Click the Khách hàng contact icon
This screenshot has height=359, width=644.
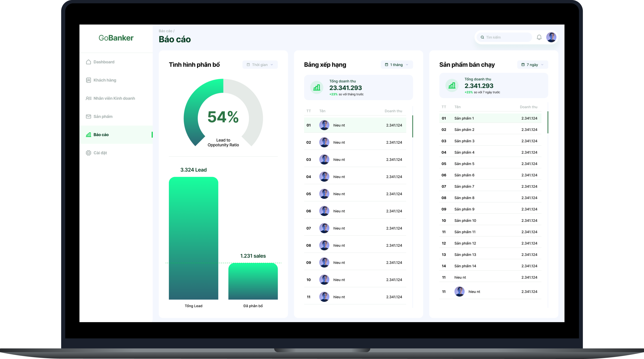[x=88, y=80]
